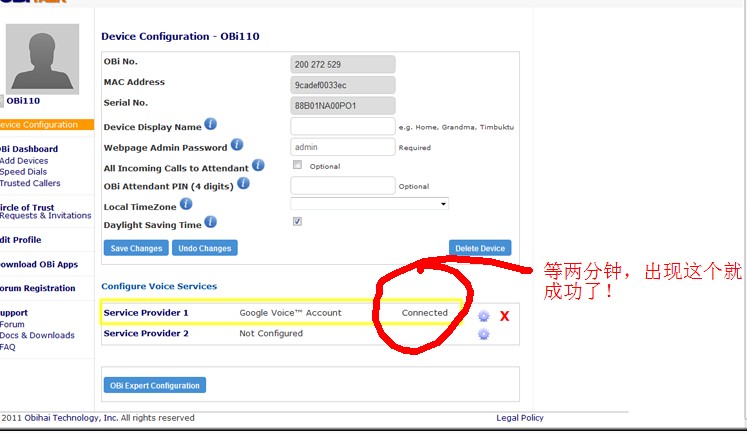This screenshot has width=747, height=433.
Task: Open gear settings for Service Provider 2
Action: 484,334
